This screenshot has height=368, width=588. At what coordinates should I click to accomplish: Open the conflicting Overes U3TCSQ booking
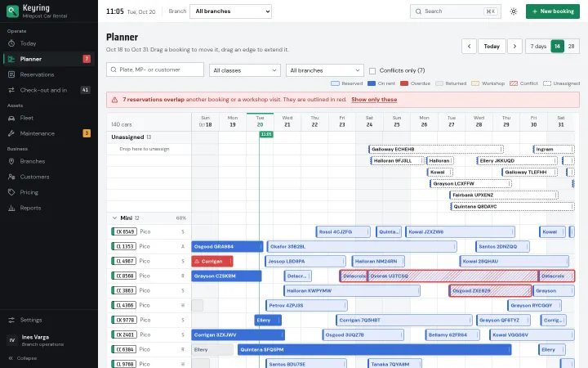click(452, 276)
